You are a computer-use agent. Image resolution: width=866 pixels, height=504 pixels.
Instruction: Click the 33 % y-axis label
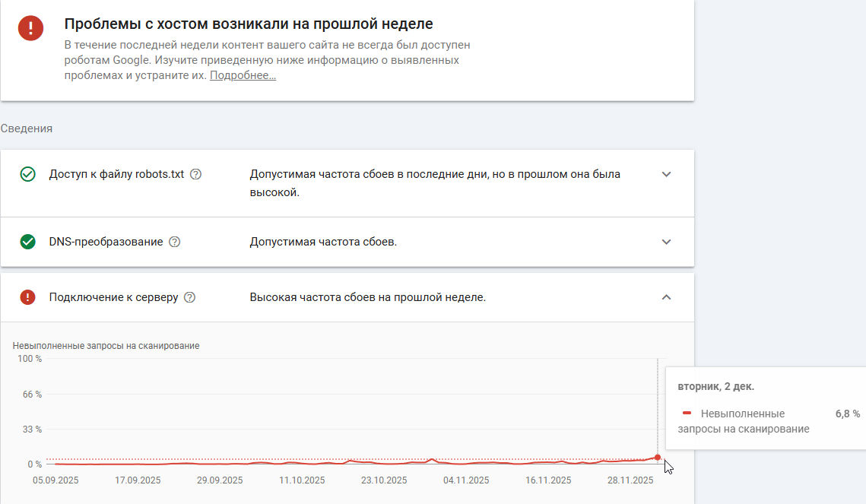(32, 429)
